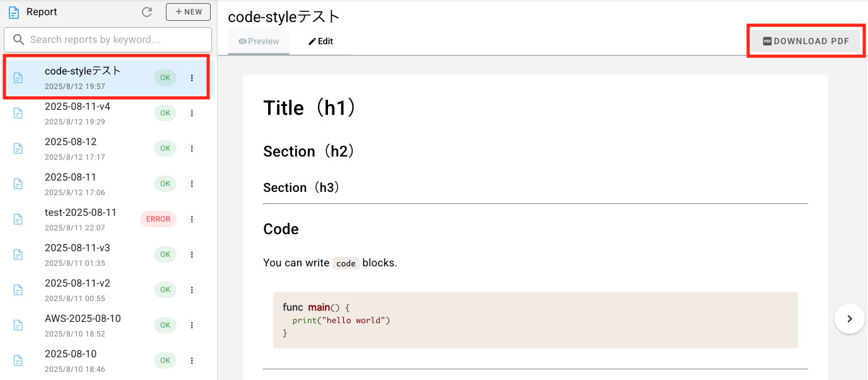Viewport: 868px width, 380px height.
Task: Open more options for test-2025-08-11
Action: 192,220
